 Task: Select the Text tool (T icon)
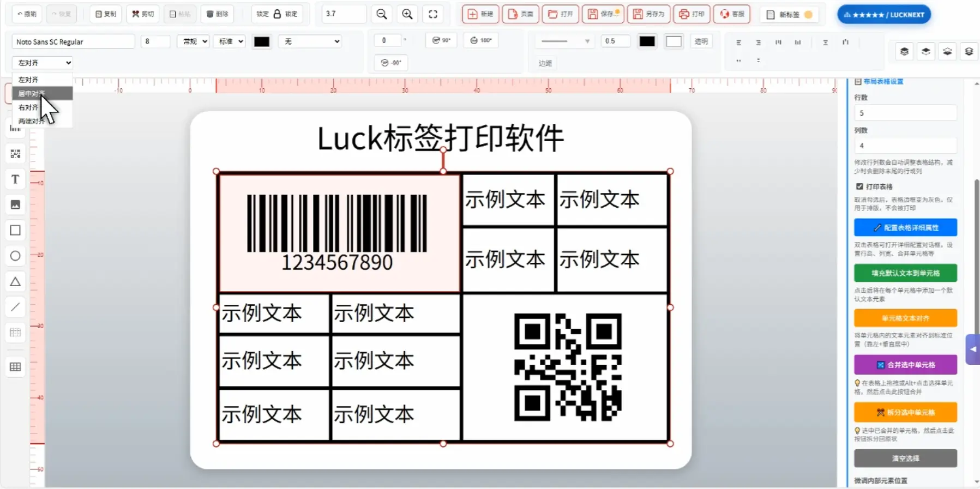click(15, 179)
